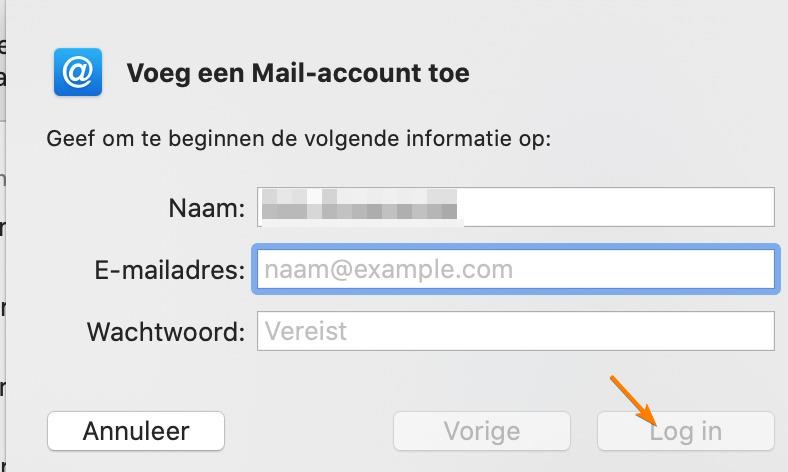This screenshot has width=788, height=472.
Task: Click the blurred name text in Naam field
Action: point(359,204)
